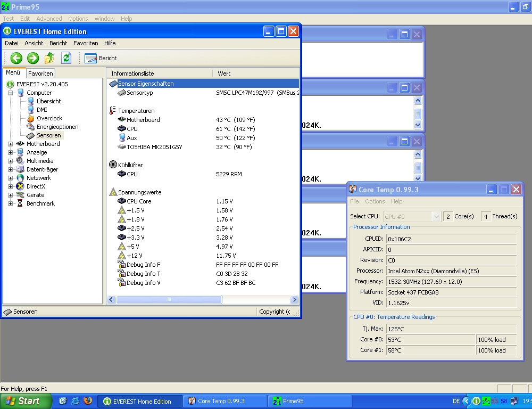Select the Übersicht item in the tree

[48, 101]
